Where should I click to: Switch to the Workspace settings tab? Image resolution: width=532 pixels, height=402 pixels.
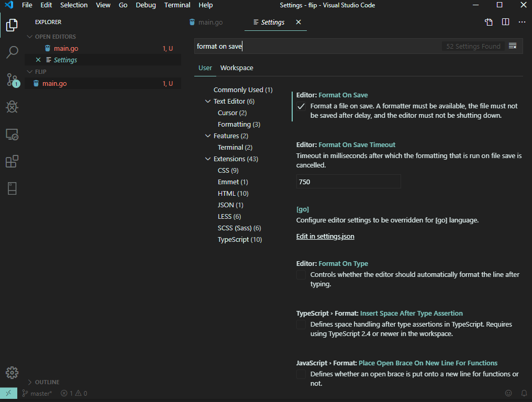coord(236,68)
